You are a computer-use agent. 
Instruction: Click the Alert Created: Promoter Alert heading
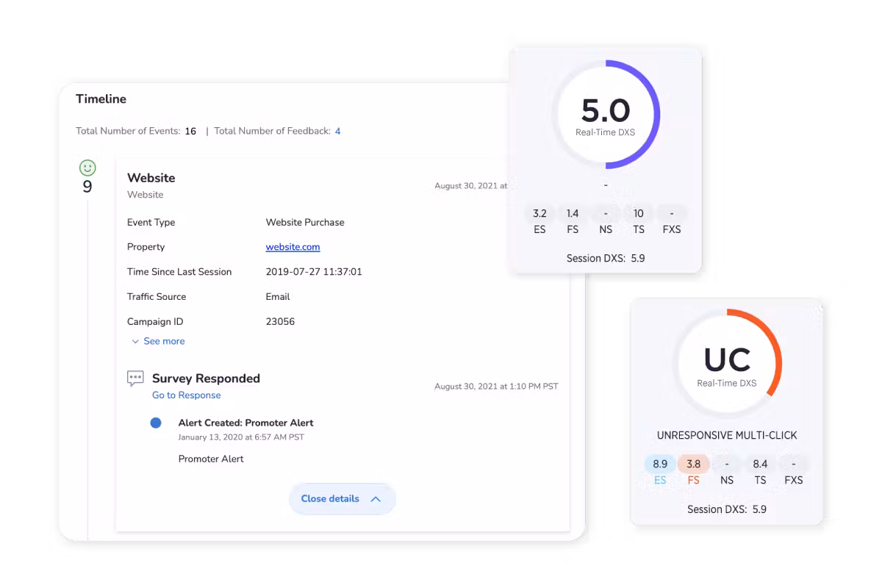pos(245,423)
